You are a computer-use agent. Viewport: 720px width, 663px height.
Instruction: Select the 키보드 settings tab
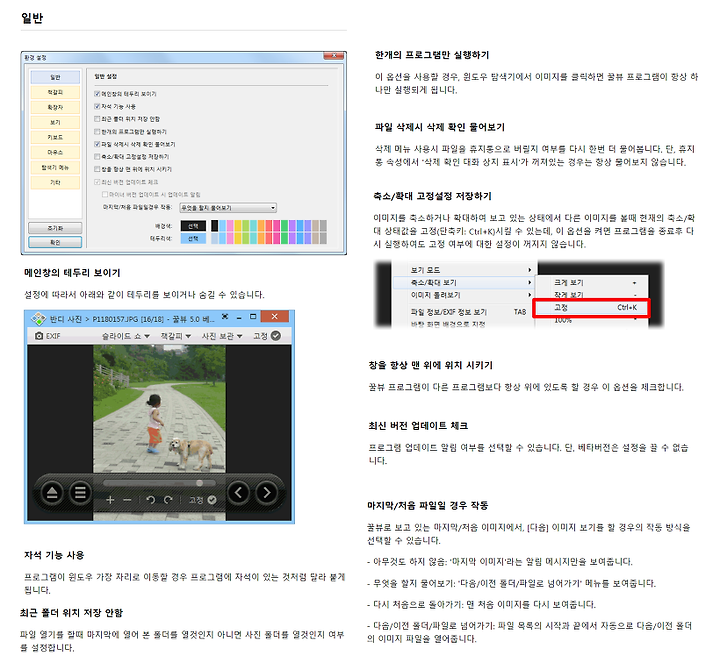tap(55, 137)
